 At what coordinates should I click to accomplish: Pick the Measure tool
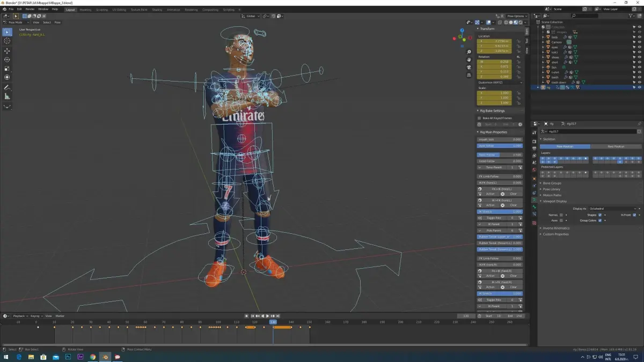point(7,97)
